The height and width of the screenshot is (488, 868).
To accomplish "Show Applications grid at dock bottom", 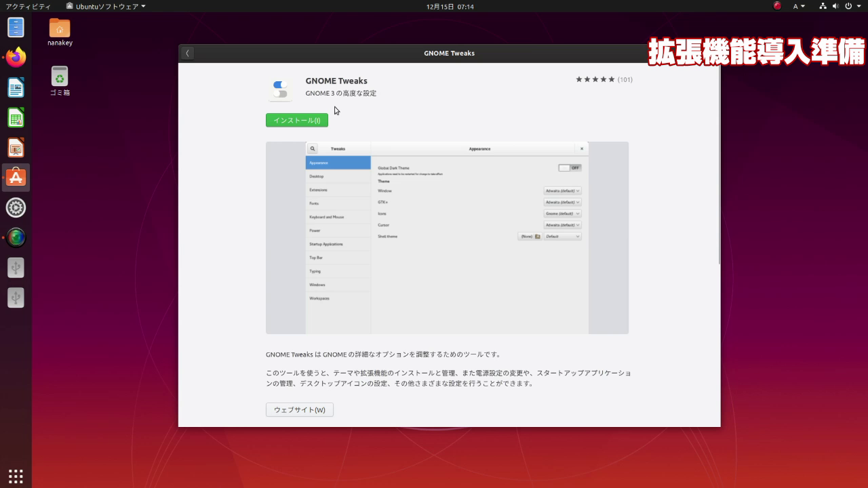I will tap(16, 475).
